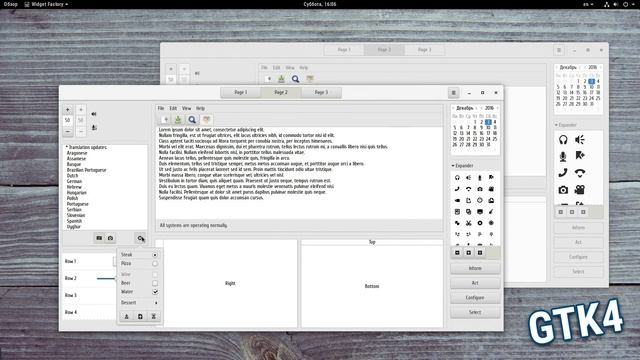Click the video camera button below the language list

tap(99, 238)
